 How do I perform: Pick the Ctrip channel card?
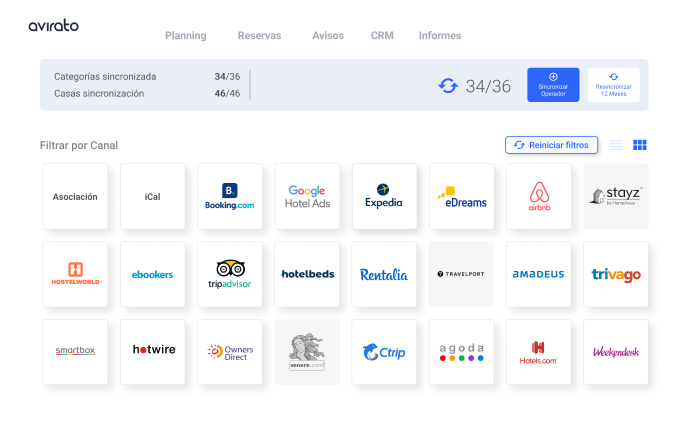384,352
